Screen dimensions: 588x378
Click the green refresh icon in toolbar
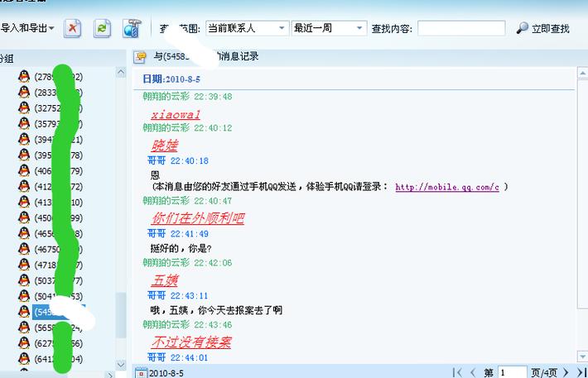(x=102, y=28)
